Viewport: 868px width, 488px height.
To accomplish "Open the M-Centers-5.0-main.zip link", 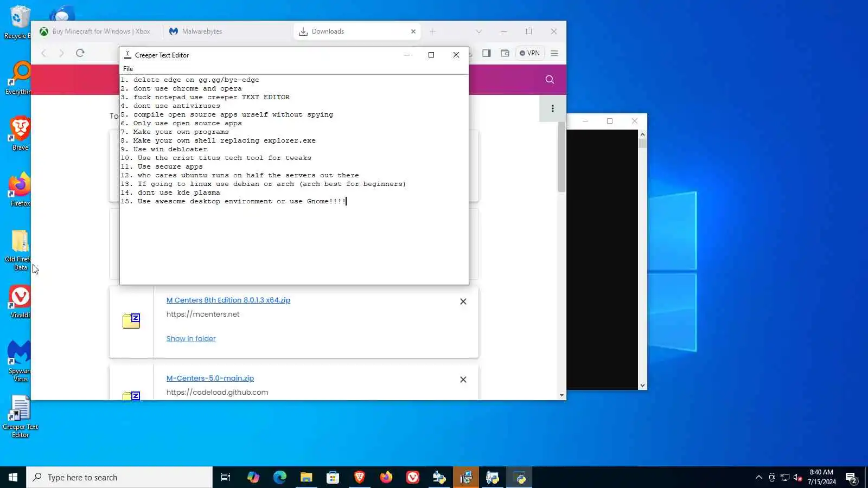I will tap(210, 378).
